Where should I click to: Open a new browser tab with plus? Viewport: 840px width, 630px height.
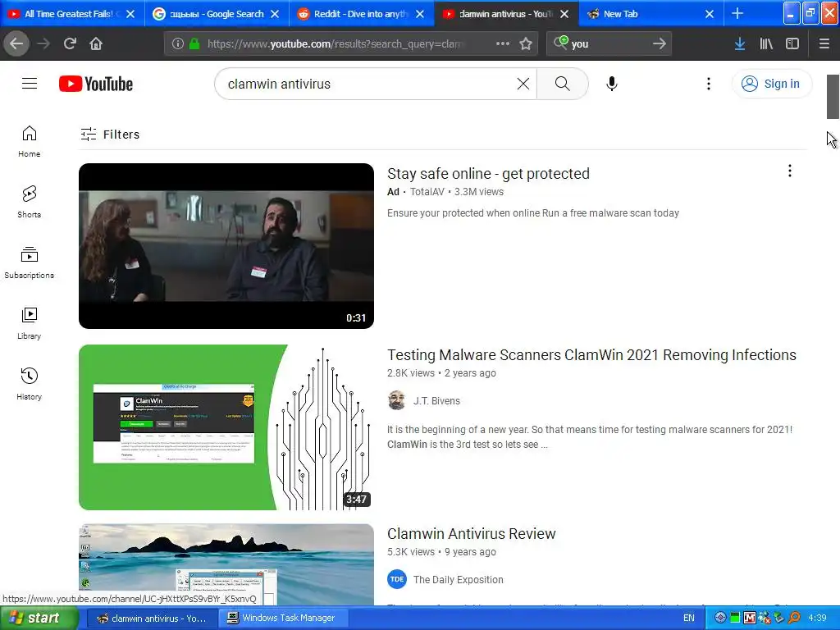point(737,13)
